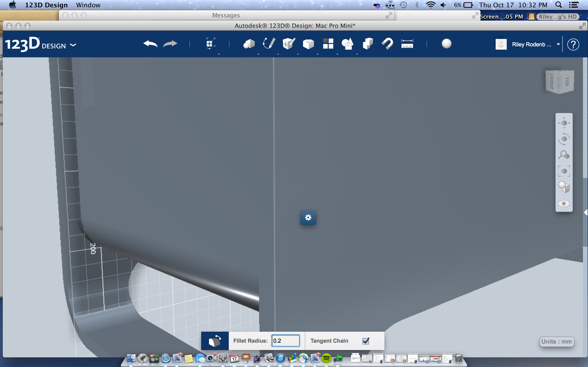This screenshot has width=588, height=367.
Task: Open the Primitives tool
Action: (x=249, y=44)
